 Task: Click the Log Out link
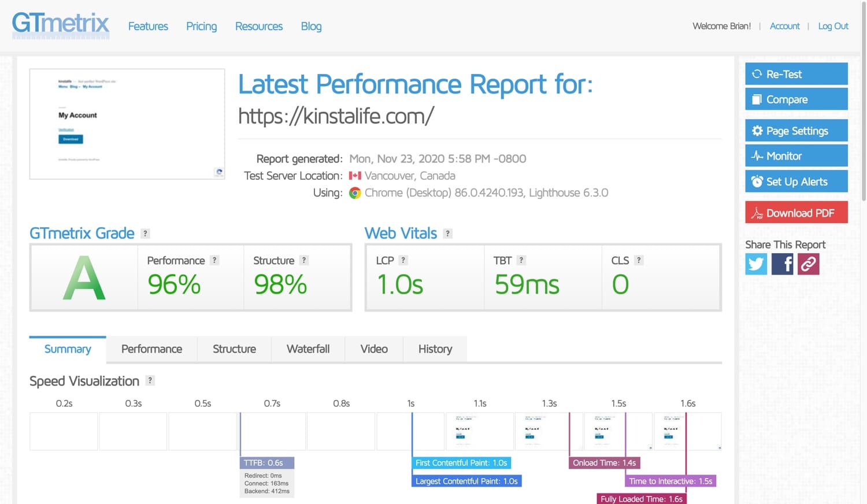coord(833,26)
